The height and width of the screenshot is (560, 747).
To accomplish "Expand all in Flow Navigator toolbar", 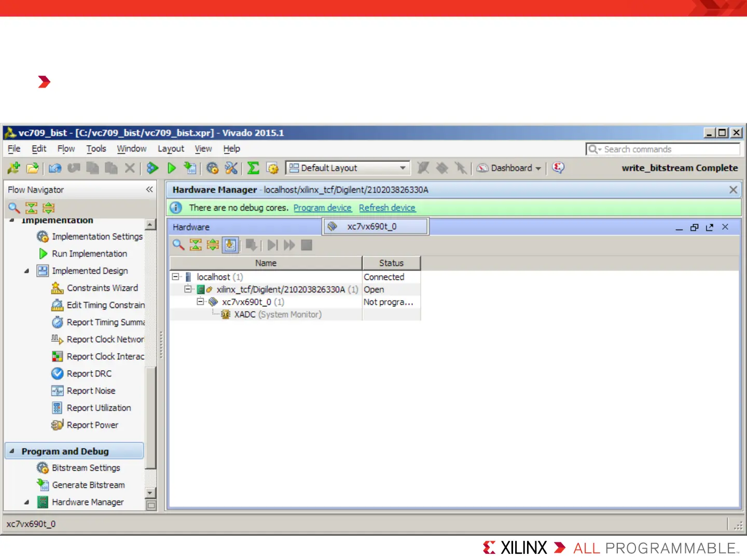I will (48, 208).
